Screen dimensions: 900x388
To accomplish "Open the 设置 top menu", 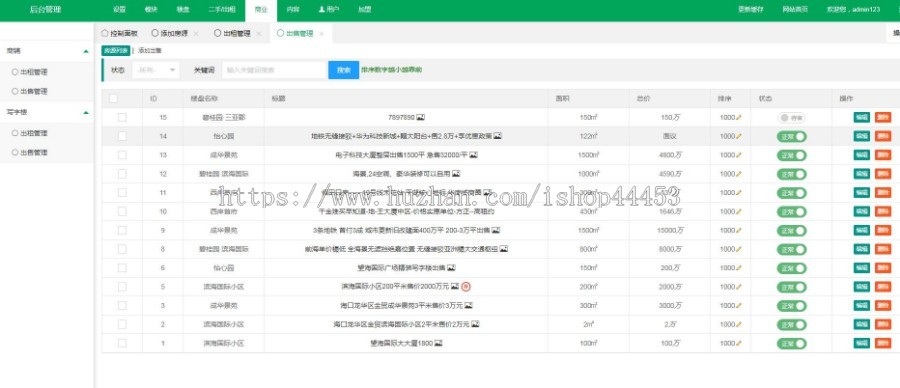I will [119, 10].
